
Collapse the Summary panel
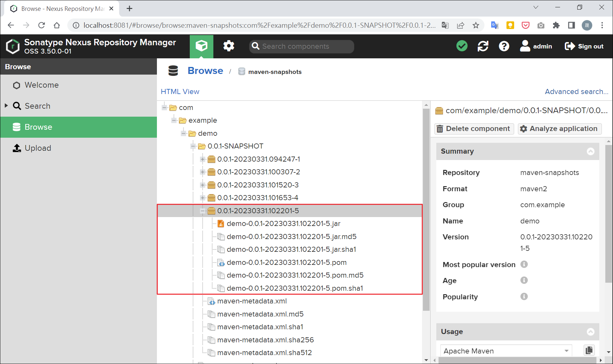(x=591, y=151)
